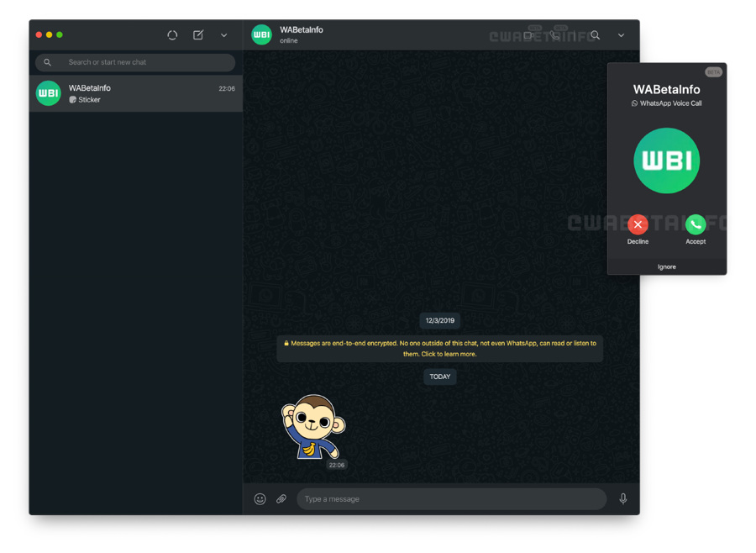This screenshot has width=756, height=553.
Task: Open the sidebar menu chevron
Action: tap(223, 35)
